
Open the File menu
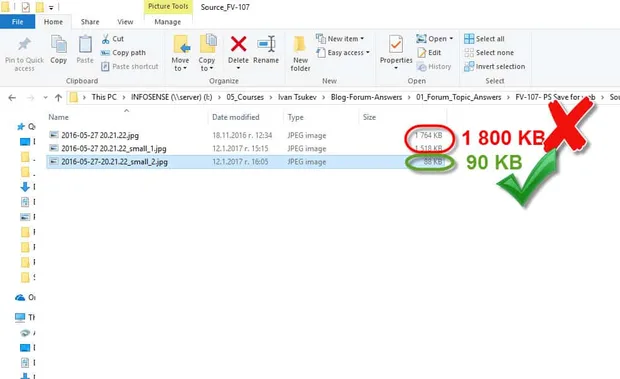pyautogui.click(x=17, y=22)
